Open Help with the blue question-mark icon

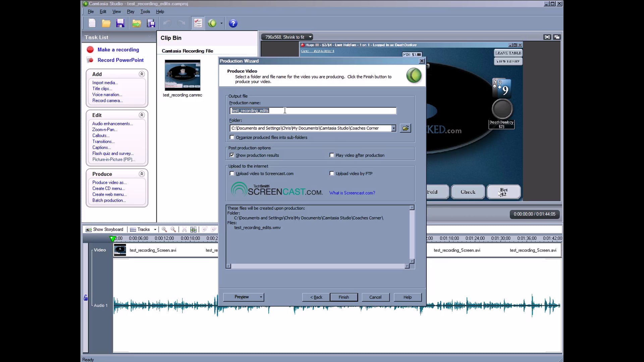(x=233, y=23)
